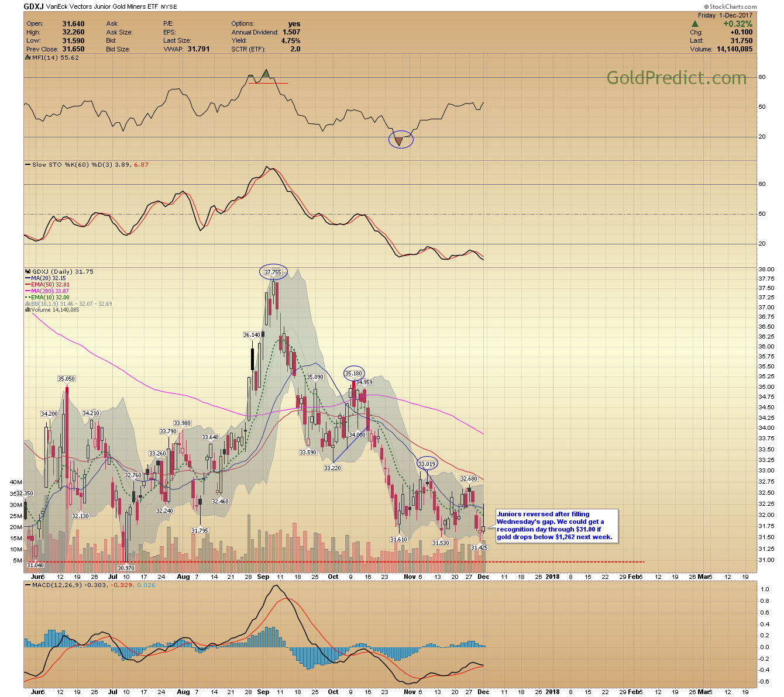Click the 31.040 price label
784x697 pixels.
coord(35,565)
